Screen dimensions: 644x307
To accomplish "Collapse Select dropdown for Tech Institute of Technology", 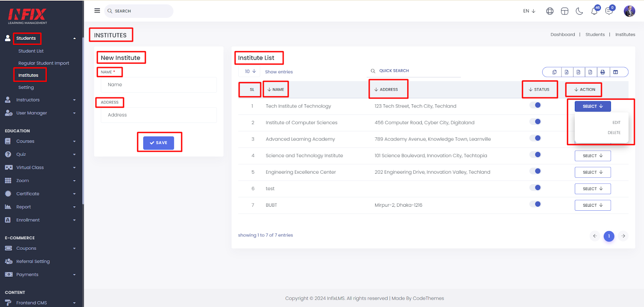I will [593, 106].
